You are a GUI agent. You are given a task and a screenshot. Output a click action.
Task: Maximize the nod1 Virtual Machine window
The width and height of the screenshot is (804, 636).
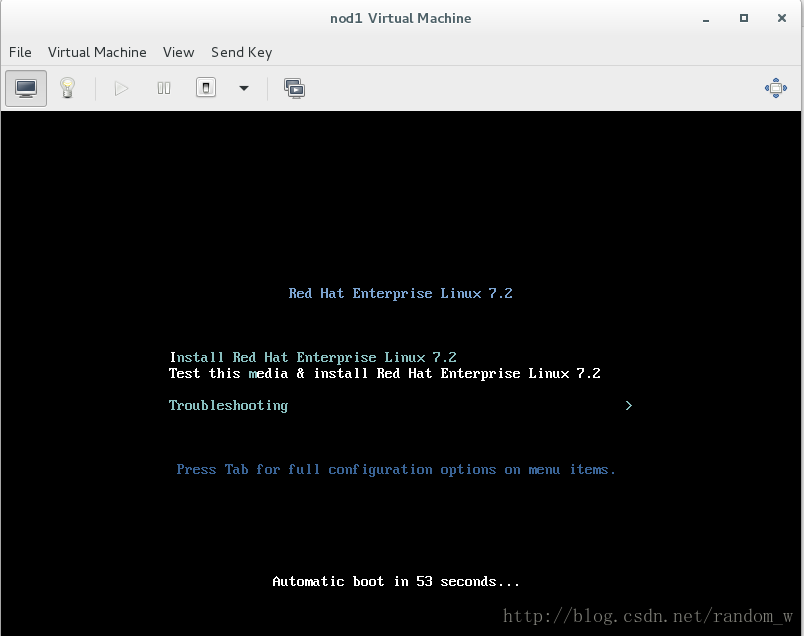tap(743, 18)
